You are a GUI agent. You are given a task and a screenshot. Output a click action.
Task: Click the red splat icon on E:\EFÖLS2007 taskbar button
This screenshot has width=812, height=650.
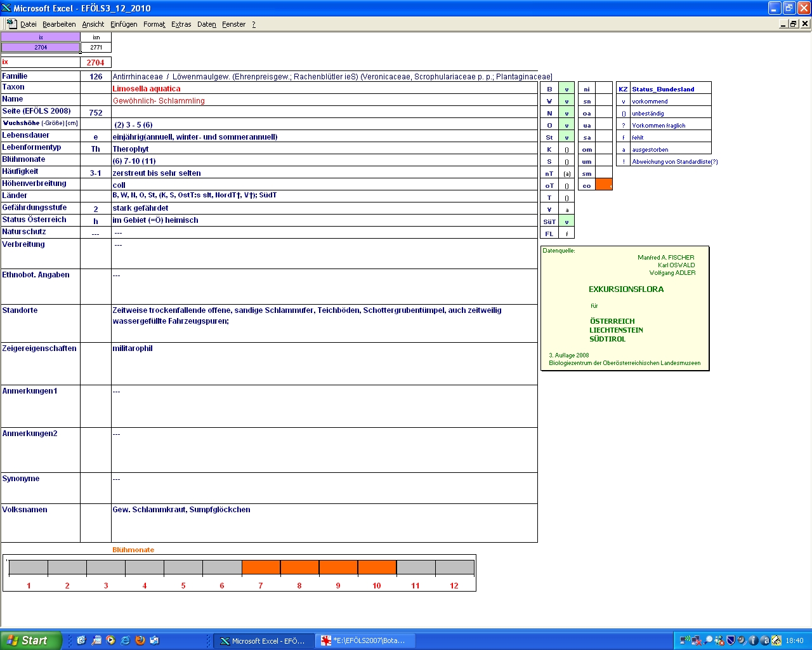326,641
